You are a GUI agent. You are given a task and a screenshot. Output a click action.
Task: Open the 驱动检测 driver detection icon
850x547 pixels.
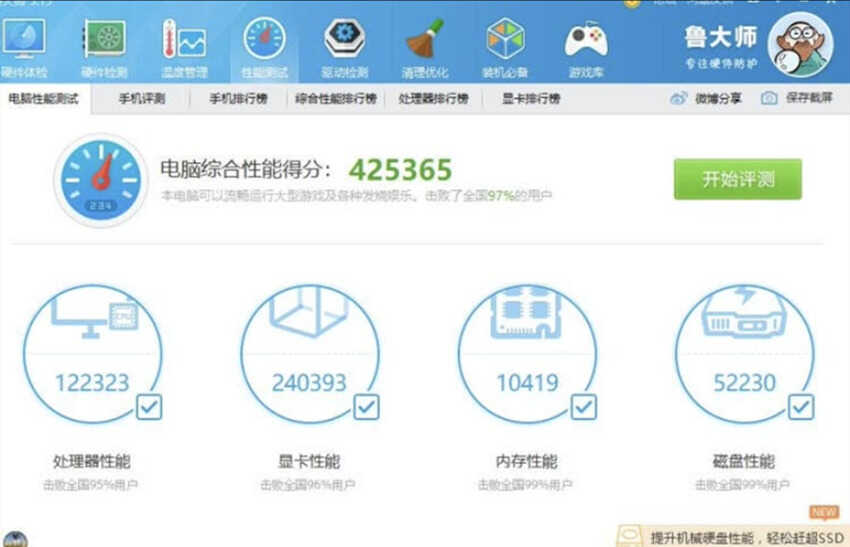(x=345, y=38)
